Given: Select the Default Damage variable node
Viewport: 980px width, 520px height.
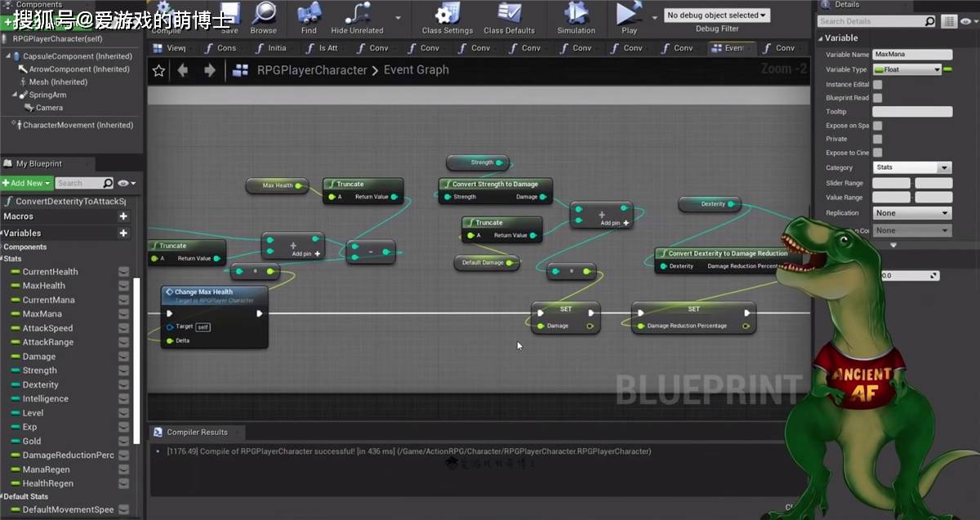Looking at the screenshot, I should [487, 263].
